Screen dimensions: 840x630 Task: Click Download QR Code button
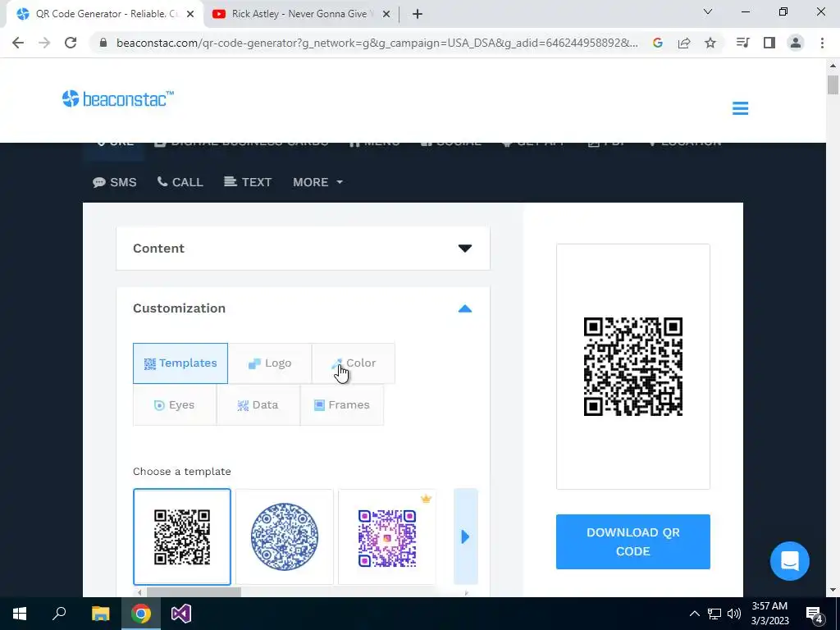tap(633, 541)
